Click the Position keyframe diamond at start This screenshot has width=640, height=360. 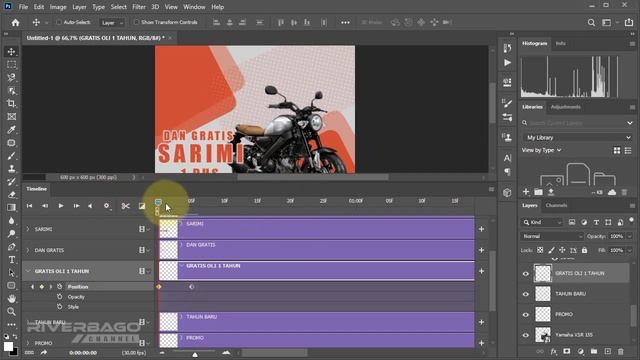click(159, 287)
